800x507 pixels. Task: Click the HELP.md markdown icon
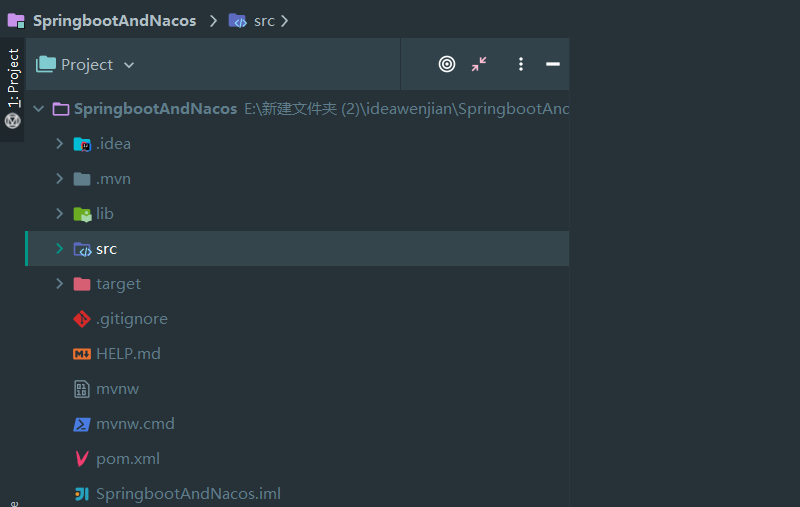click(x=82, y=354)
